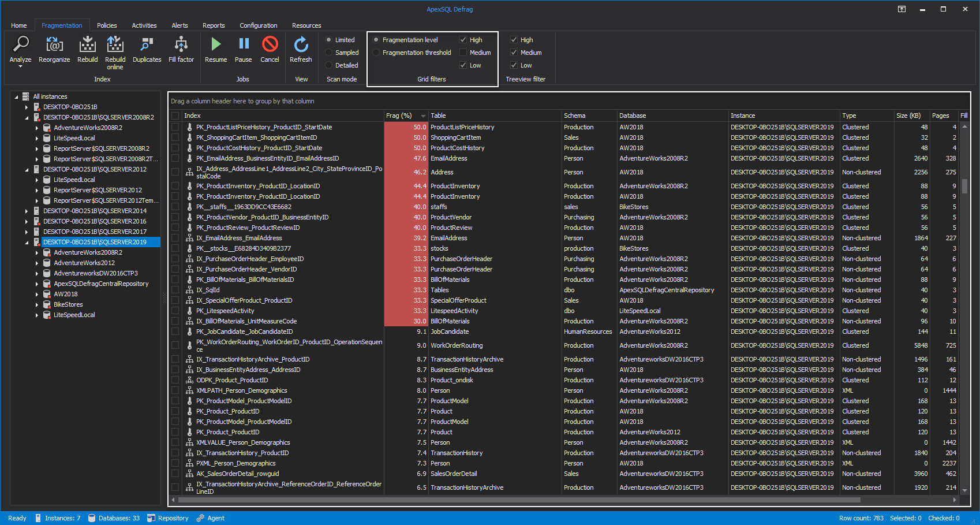Collapse DESKTOP-0BO251B\SQLSERVER2019 node
980x525 pixels.
[x=27, y=242]
